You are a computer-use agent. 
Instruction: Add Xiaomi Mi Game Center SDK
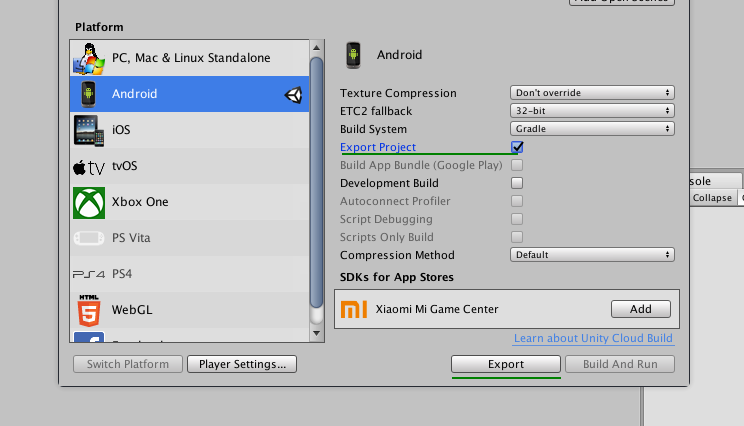pos(641,309)
